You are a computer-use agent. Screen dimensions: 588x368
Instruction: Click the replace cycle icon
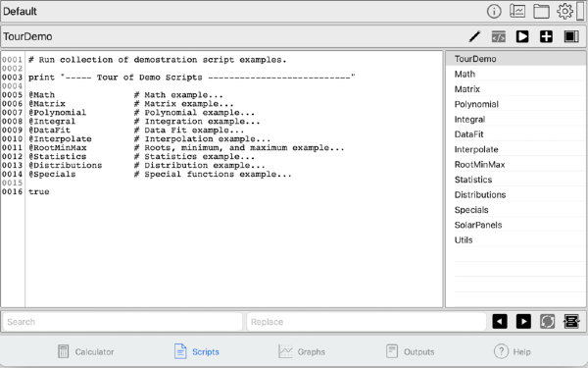tap(547, 322)
